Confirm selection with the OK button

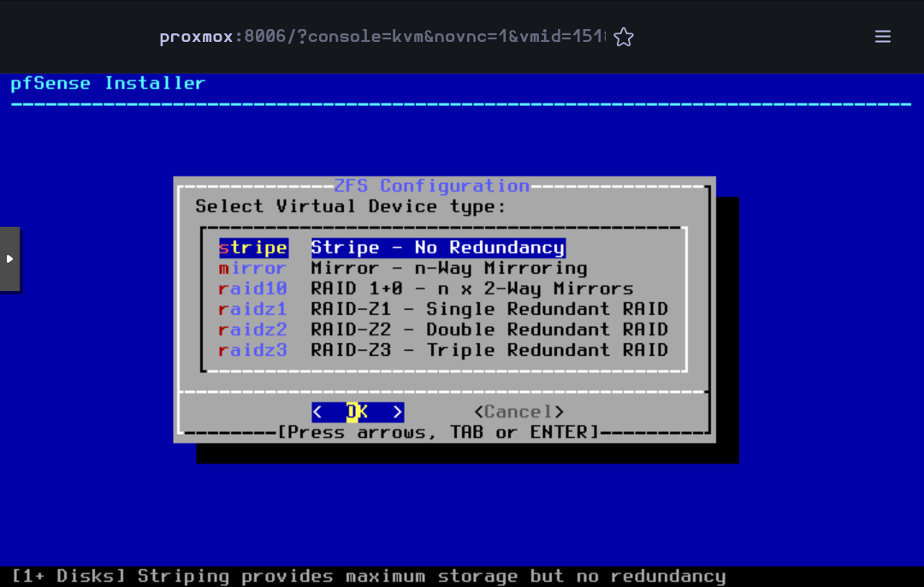(x=358, y=412)
